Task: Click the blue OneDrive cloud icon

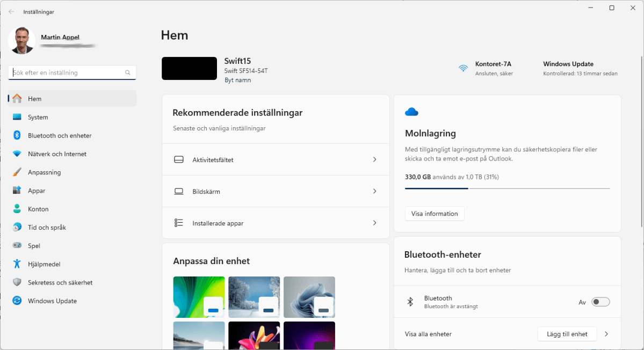Action: coord(411,112)
